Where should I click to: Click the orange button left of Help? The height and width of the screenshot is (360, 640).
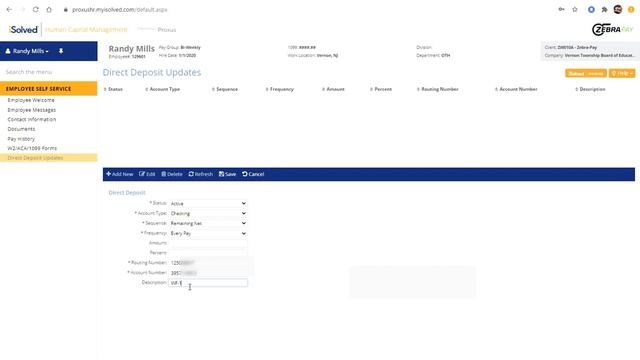[586, 73]
